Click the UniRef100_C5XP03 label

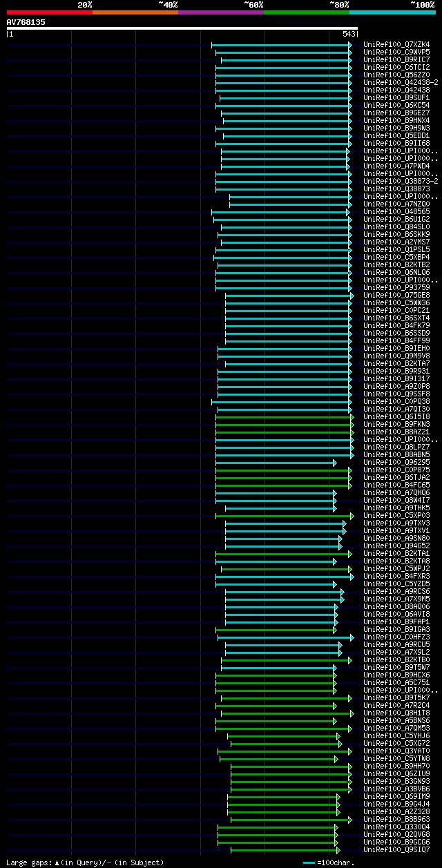point(396,515)
